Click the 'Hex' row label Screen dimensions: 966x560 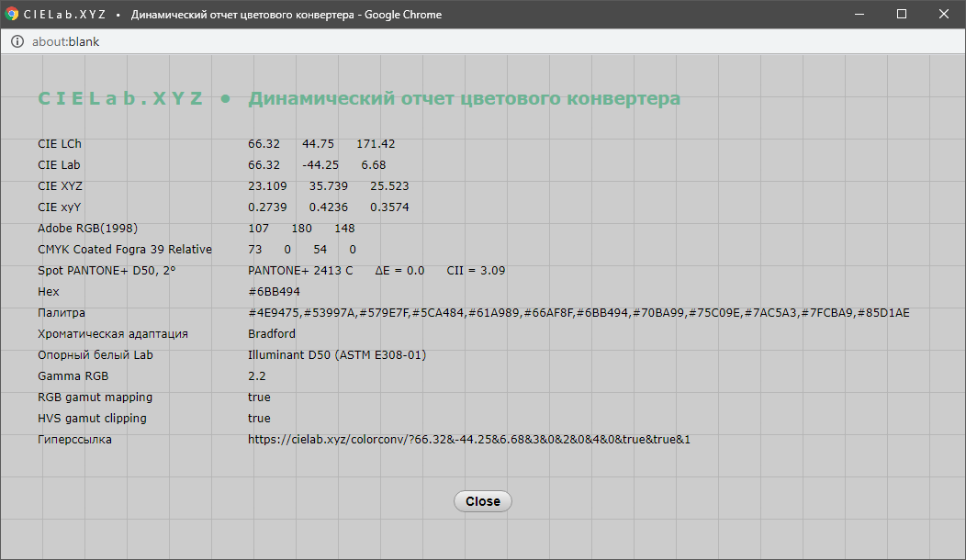48,291
